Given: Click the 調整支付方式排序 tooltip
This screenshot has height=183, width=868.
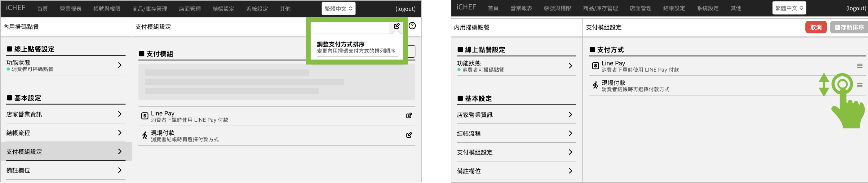Looking at the screenshot, I should (356, 47).
